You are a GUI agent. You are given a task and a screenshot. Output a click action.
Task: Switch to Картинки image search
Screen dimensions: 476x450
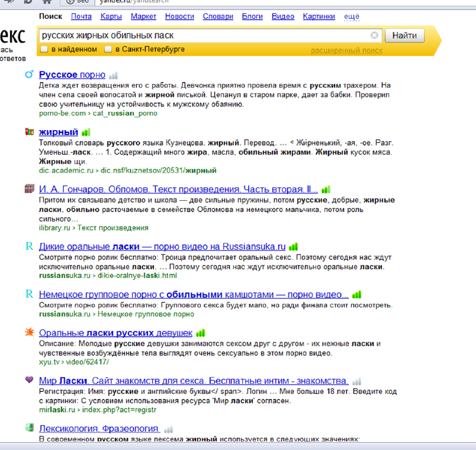click(x=319, y=16)
